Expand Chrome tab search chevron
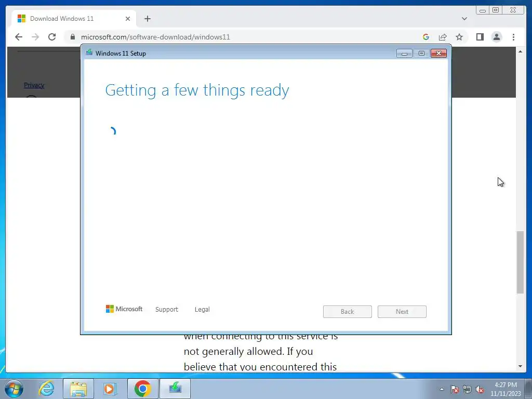Viewport: 532px width, 399px height. 464,19
